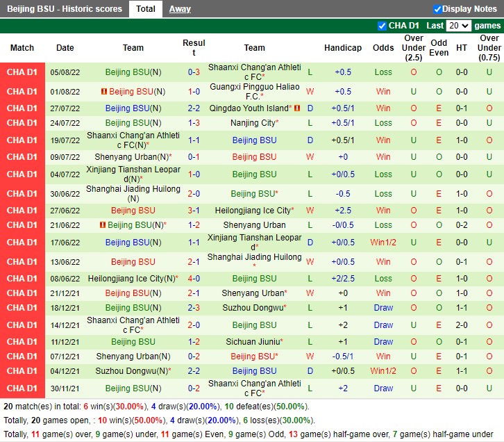Open the 2-2 score against Qingdao Youth Island
The height and width of the screenshot is (442, 504).
pyautogui.click(x=194, y=108)
